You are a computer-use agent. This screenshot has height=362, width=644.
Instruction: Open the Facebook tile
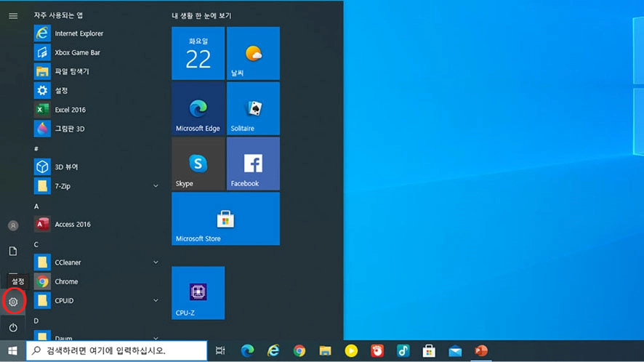pos(253,164)
